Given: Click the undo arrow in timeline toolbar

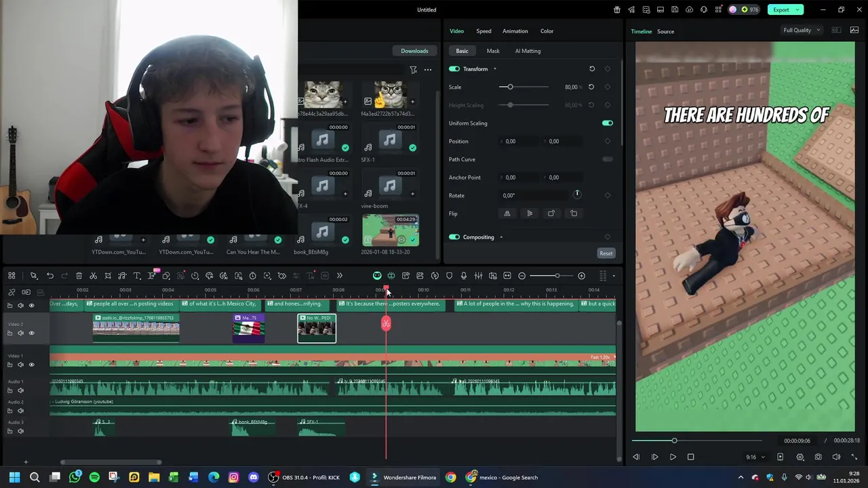Looking at the screenshot, I should click(x=50, y=276).
